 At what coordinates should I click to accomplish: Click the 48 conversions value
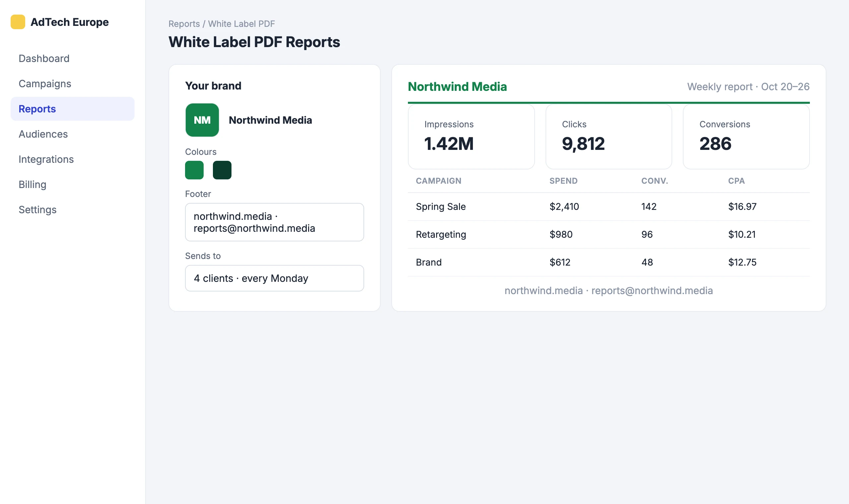click(x=647, y=262)
